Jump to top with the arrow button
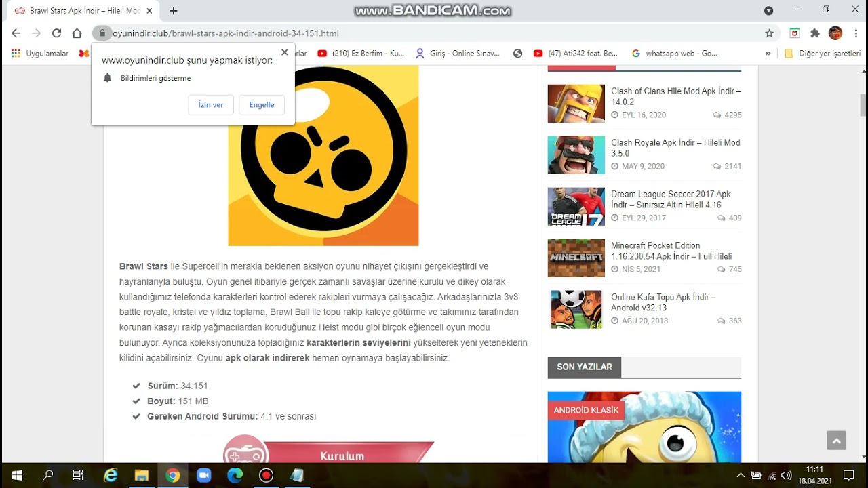Viewport: 868px width, 488px height. click(836, 441)
